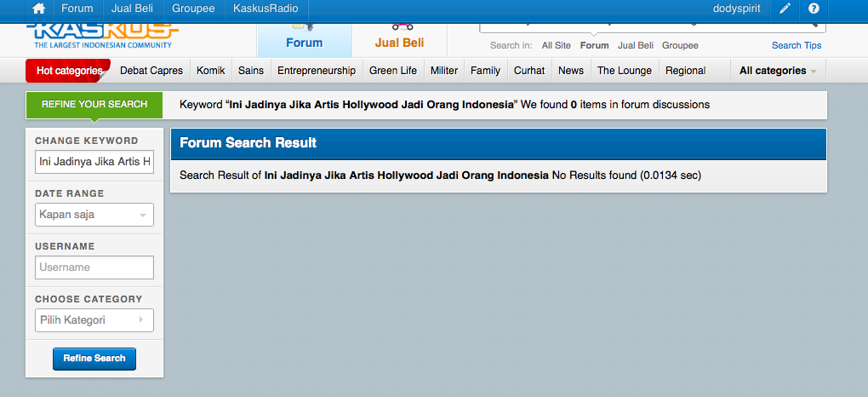Open the Sains category
This screenshot has width=868, height=397.
pyautogui.click(x=251, y=71)
